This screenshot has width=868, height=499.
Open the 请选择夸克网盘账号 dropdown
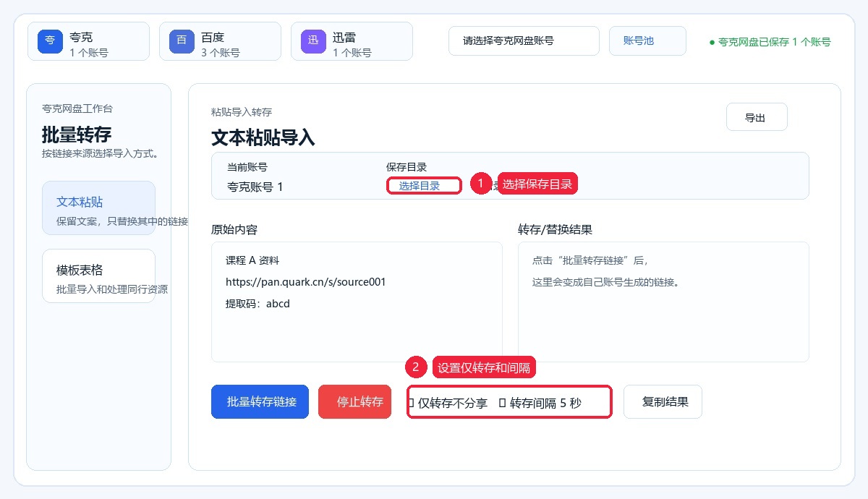(x=524, y=40)
